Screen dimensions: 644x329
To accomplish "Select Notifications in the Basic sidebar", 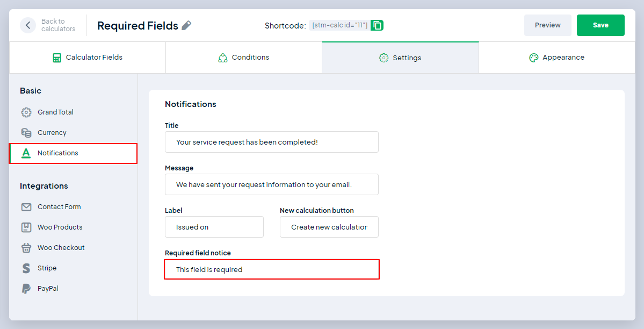I will [x=57, y=153].
